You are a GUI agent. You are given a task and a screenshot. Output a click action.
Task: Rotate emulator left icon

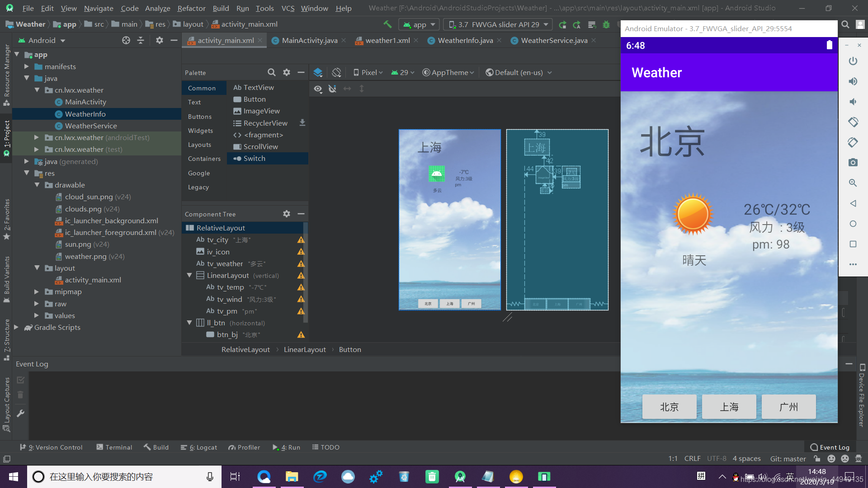[x=853, y=122]
